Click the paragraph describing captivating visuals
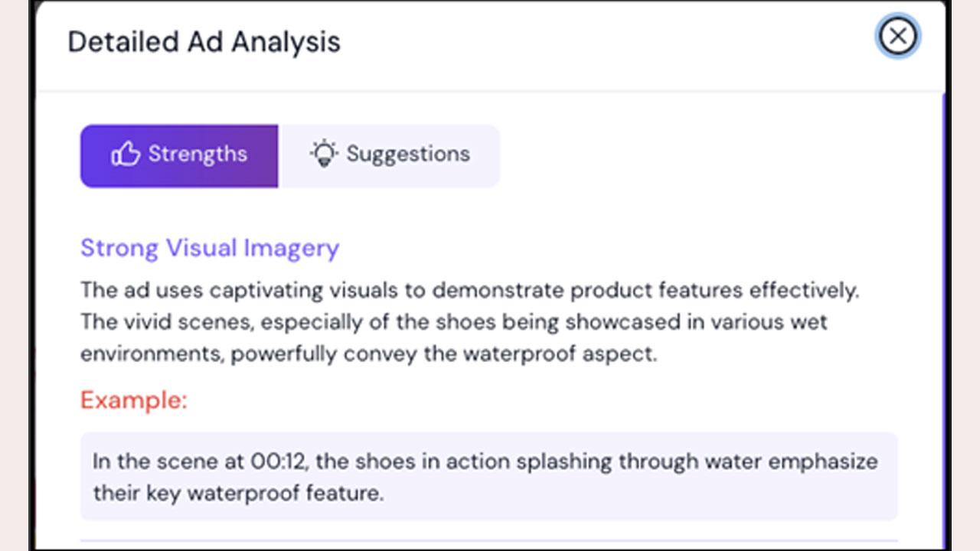Image resolution: width=980 pixels, height=551 pixels. point(470,322)
